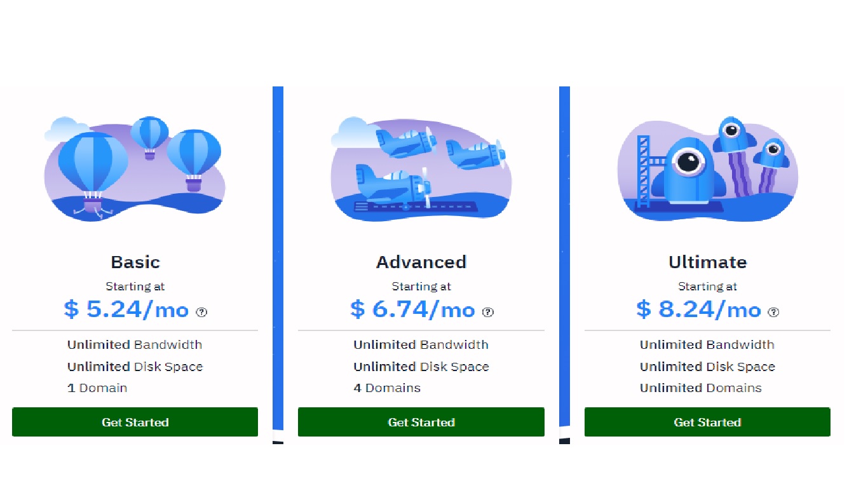
Task: Click the help icon beside $6.74/mo price
Action: (487, 312)
